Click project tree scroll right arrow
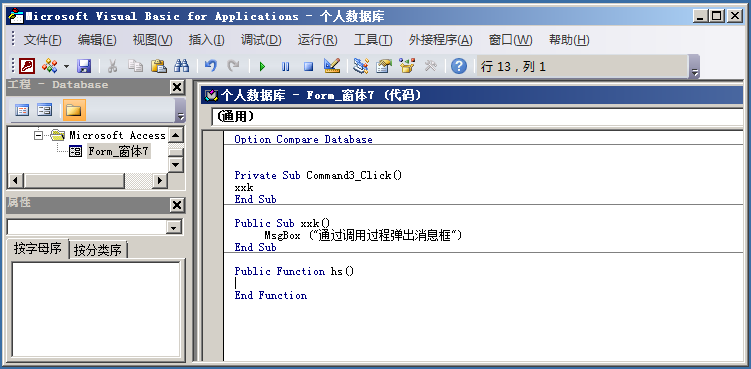Image resolution: width=751 pixels, height=369 pixels. click(x=159, y=181)
